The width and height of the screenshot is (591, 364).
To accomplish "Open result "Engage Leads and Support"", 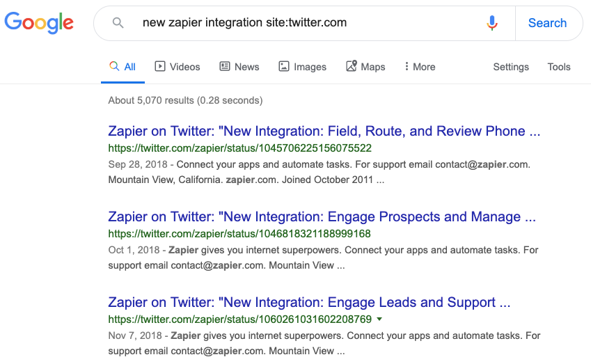I will point(309,302).
